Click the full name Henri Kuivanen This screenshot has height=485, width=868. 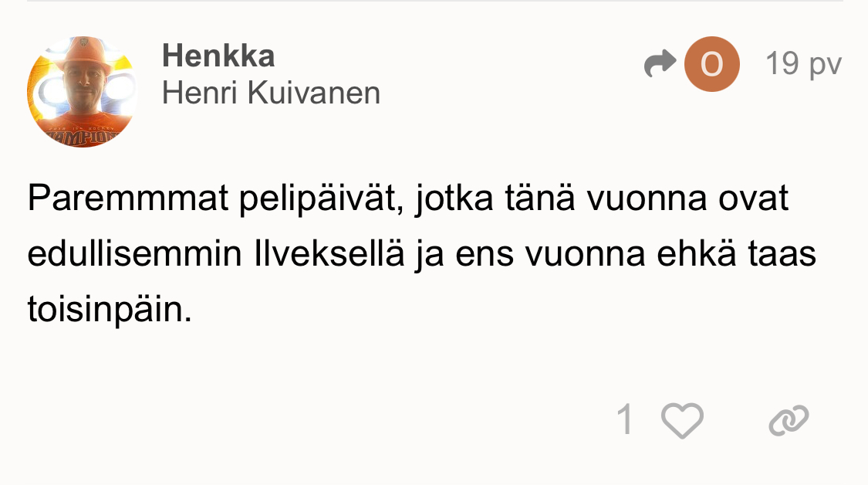click(x=271, y=93)
